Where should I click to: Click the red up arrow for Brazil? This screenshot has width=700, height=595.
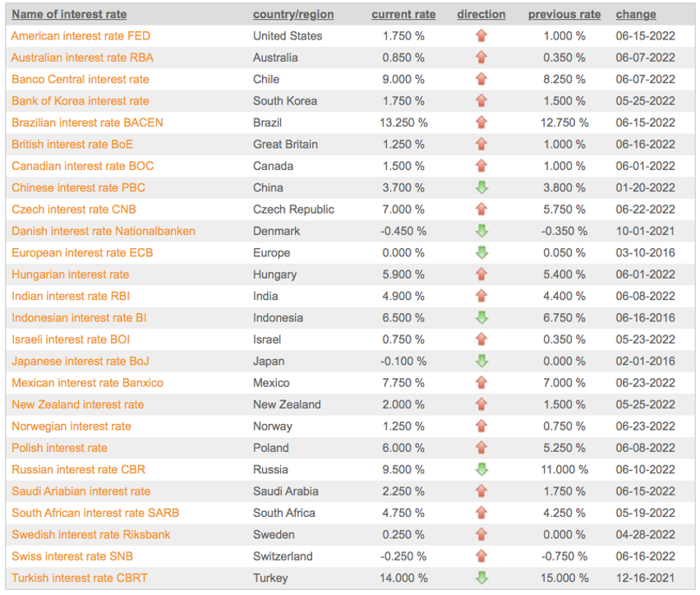click(x=481, y=122)
